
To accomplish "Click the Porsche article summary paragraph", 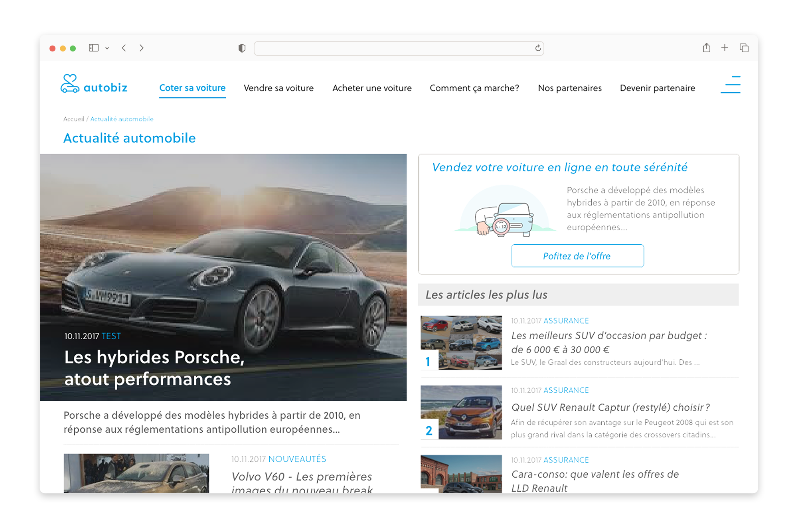I will pyautogui.click(x=212, y=422).
